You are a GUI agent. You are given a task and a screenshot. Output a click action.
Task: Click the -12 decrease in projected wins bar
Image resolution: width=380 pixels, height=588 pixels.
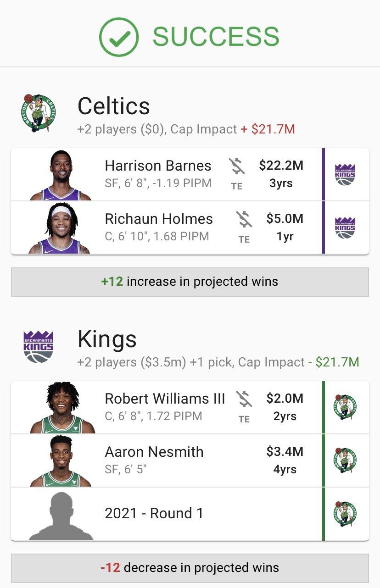click(190, 568)
